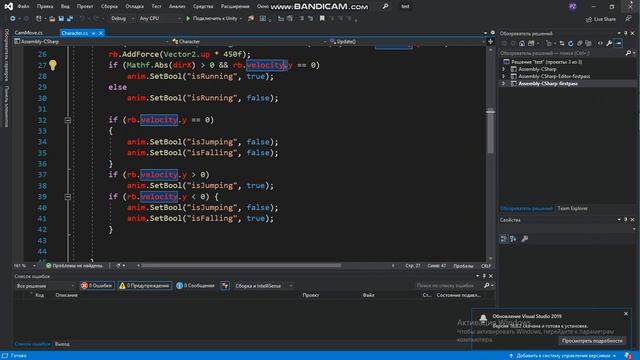The image size is (640, 360).
Task: Open the Character class navigation dropdown
Action: coord(249,42)
